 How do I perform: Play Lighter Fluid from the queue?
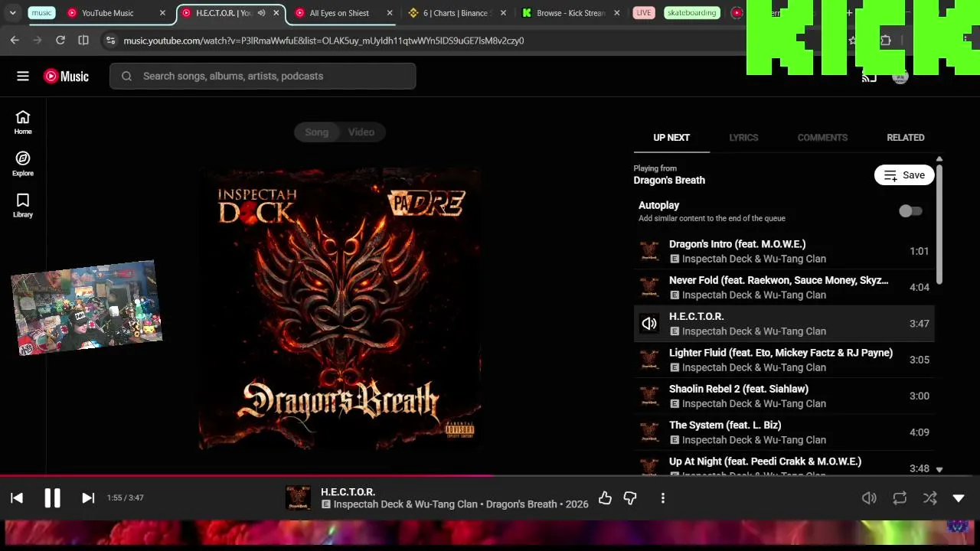click(x=784, y=360)
